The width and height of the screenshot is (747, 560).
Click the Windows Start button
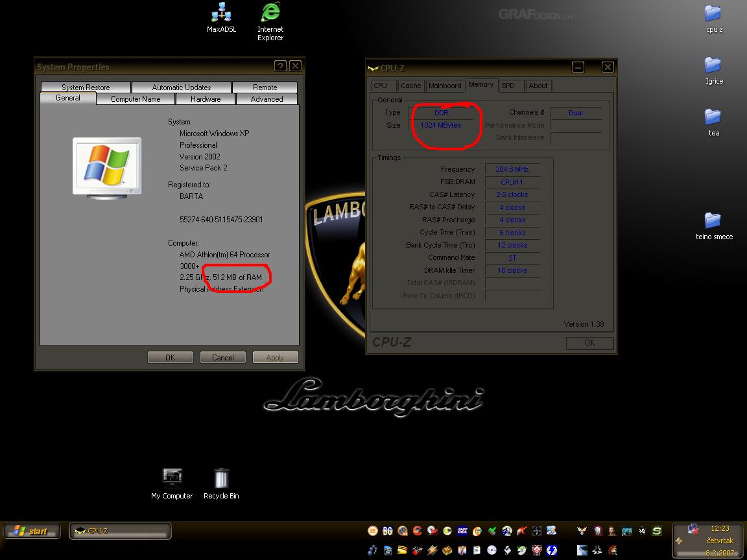[31, 531]
